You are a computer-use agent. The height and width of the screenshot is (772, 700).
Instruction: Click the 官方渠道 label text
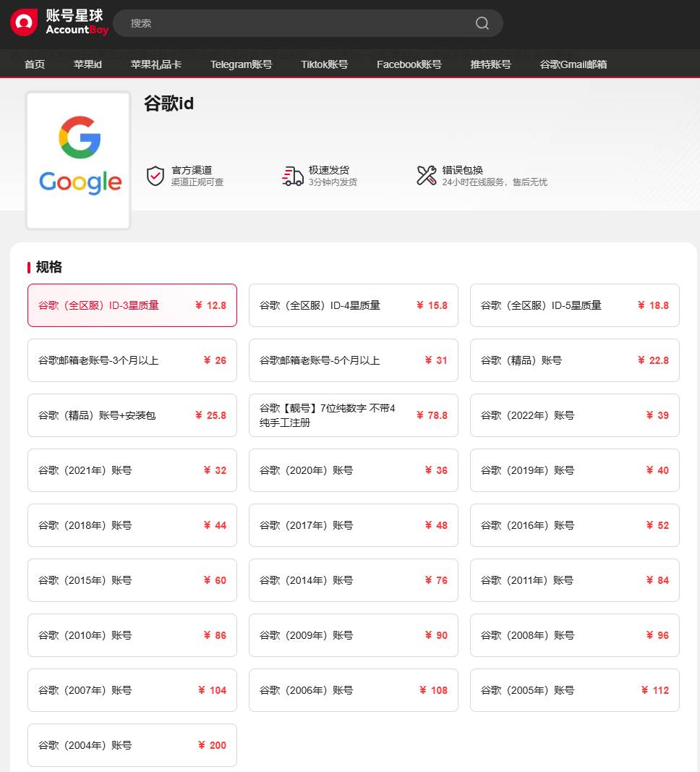click(192, 170)
